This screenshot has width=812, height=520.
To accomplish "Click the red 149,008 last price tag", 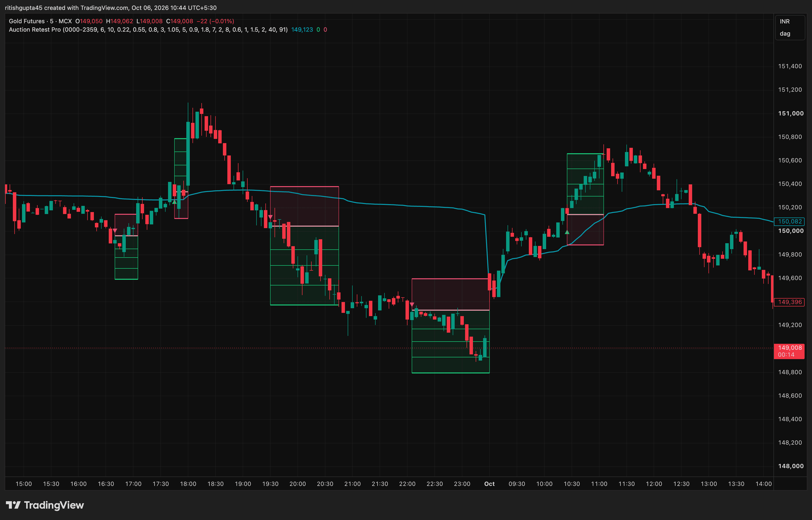I will [x=789, y=347].
